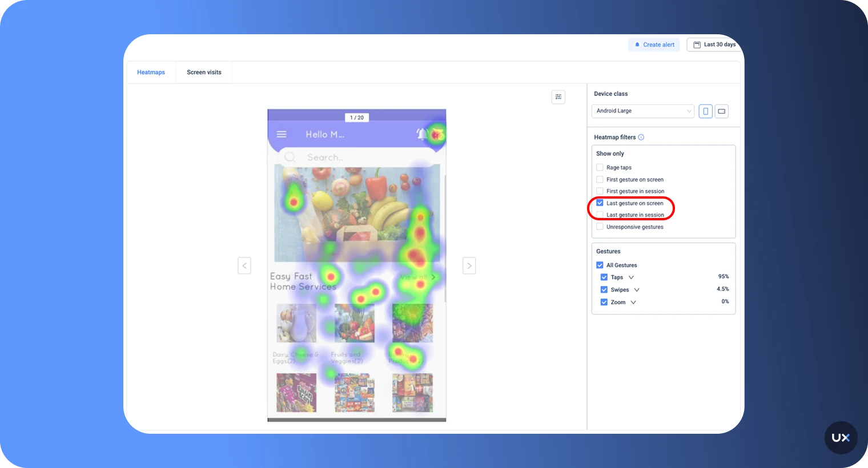Screen dimensions: 868x468
Task: Click the Fruits and Veggies thumbnail
Action: (x=355, y=323)
